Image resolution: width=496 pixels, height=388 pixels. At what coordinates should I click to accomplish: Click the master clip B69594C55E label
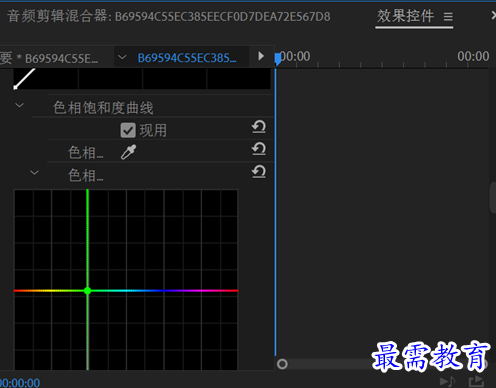62,59
